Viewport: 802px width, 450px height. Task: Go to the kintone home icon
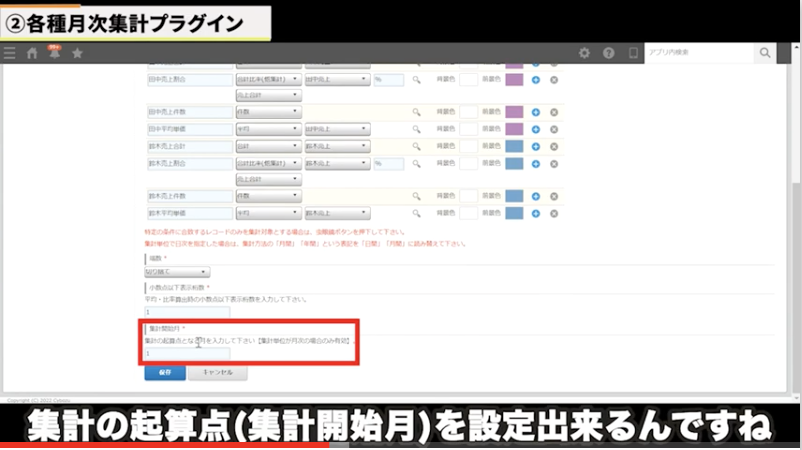33,53
